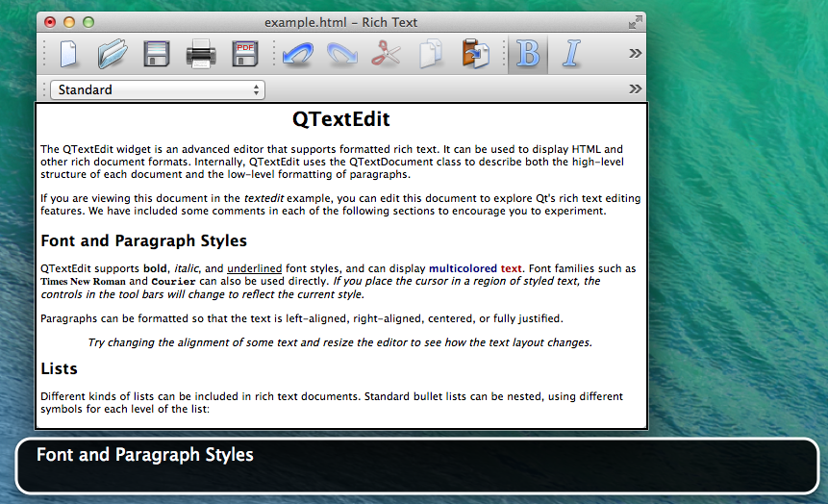Enter full screen with the title bar arrows
The image size is (828, 504).
[635, 21]
